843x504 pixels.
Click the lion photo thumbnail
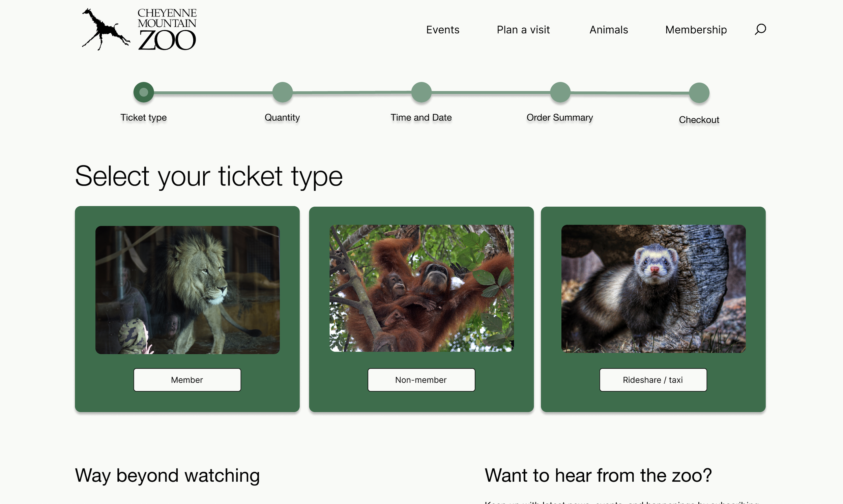tap(187, 290)
